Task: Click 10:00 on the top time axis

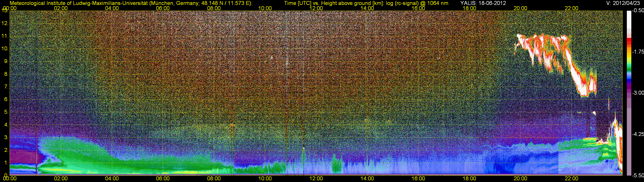Action: click(x=265, y=8)
